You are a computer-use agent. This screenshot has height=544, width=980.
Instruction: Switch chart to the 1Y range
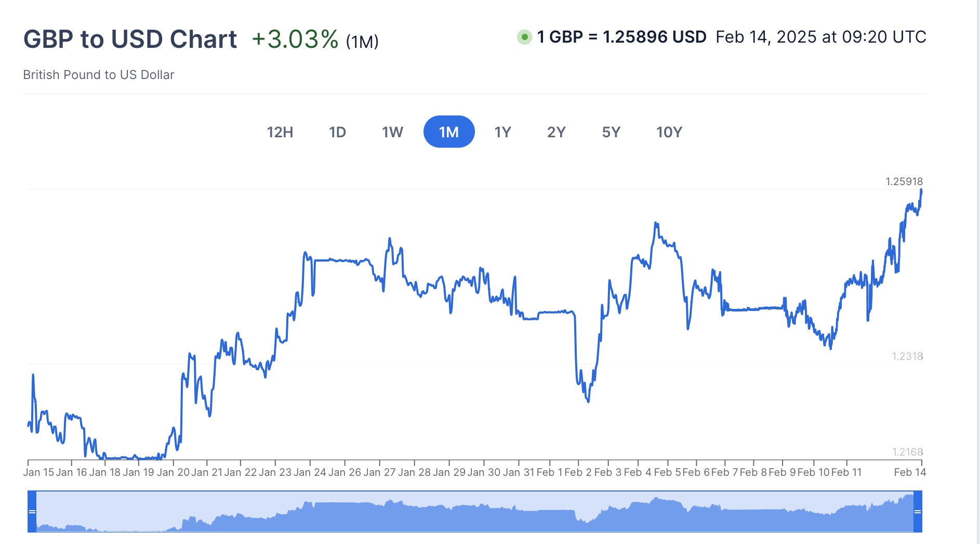point(502,132)
